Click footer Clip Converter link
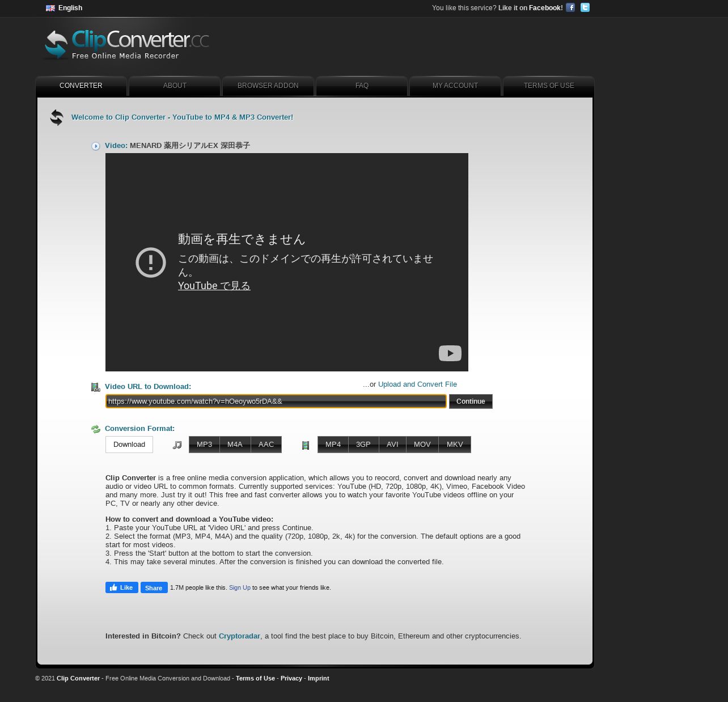728x702 pixels. coord(78,678)
